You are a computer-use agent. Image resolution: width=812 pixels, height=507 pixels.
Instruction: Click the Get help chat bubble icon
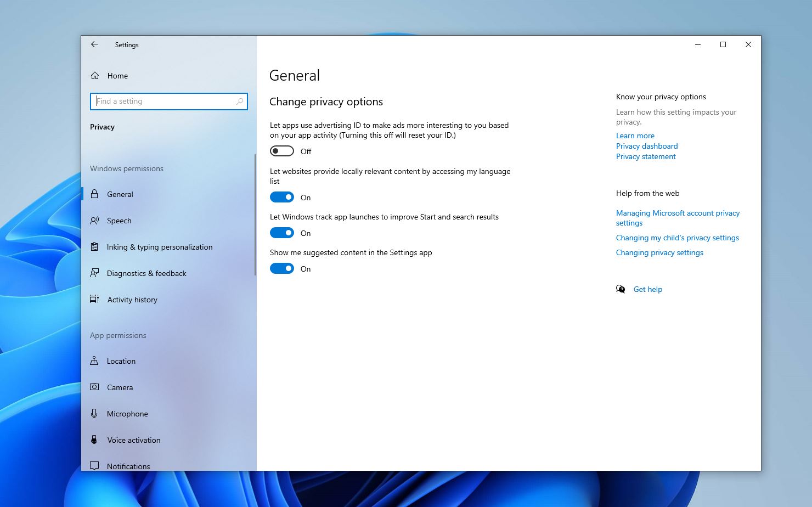(621, 289)
